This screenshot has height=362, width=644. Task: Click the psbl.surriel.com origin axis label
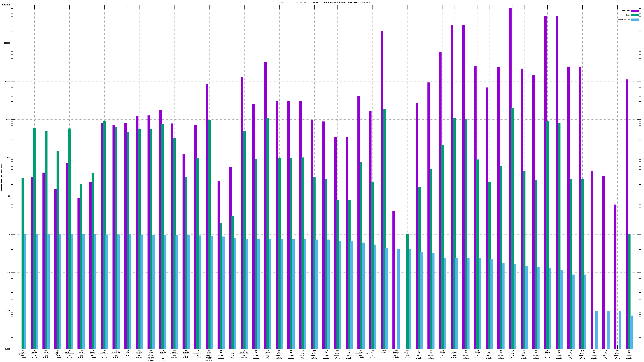[x=34, y=354]
